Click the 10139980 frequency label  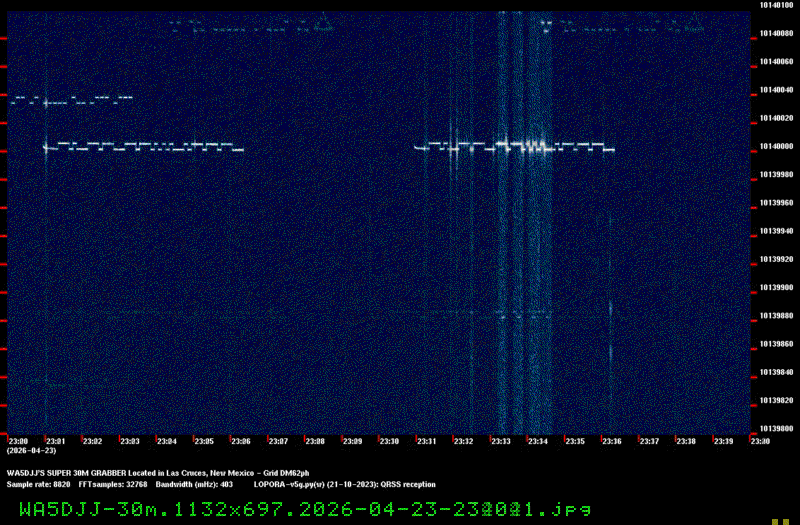click(777, 174)
